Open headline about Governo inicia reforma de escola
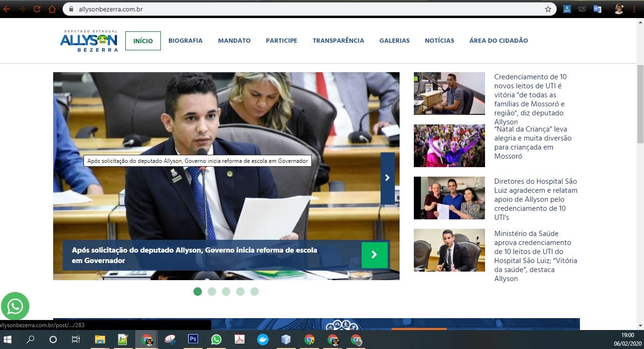The height and width of the screenshot is (349, 644). (195, 255)
